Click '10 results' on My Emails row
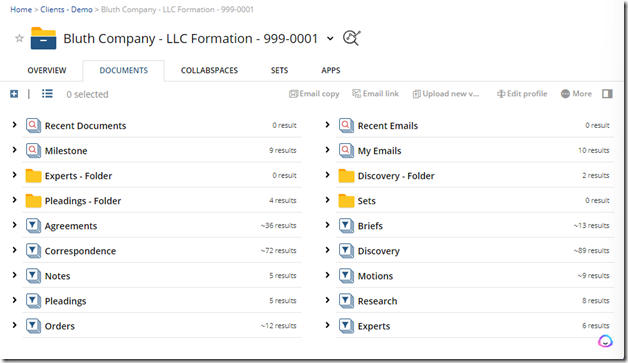This screenshot has height=363, width=628. click(x=594, y=151)
